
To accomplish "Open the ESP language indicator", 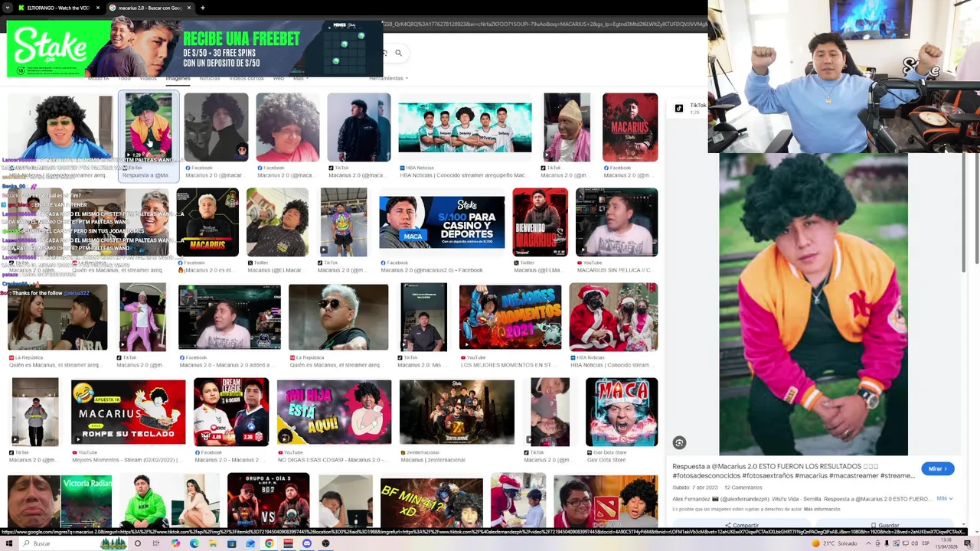I will coord(926,543).
